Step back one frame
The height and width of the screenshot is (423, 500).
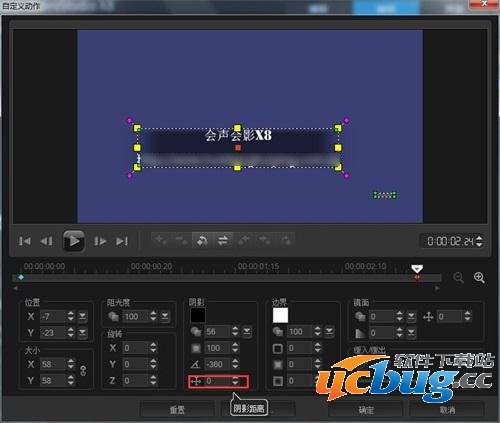pyautogui.click(x=46, y=241)
